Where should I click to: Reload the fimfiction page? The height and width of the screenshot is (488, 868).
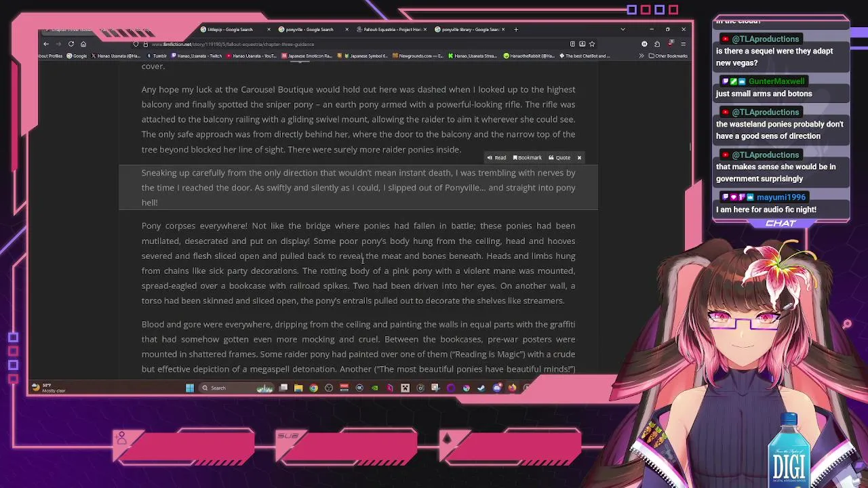71,44
